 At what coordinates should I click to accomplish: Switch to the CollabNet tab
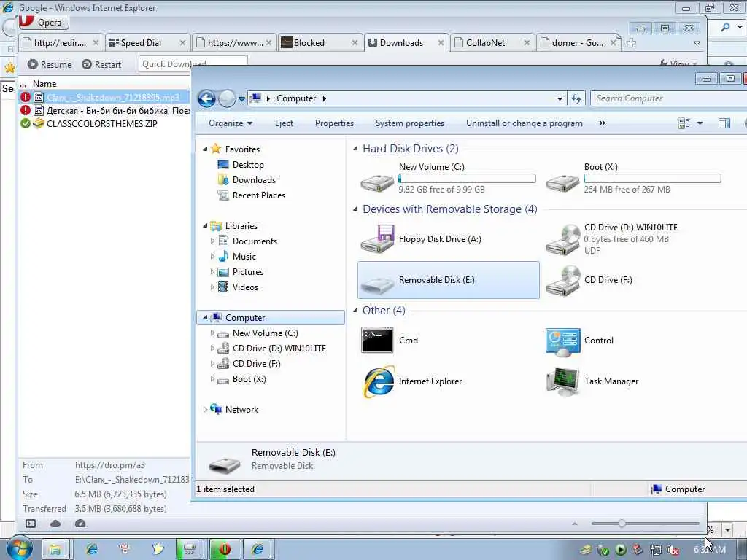pos(492,43)
